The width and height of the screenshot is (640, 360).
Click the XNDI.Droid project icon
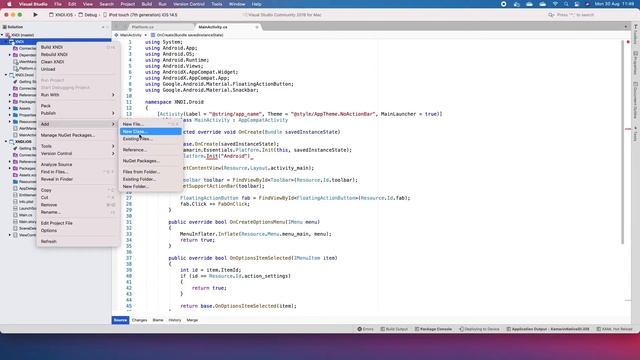tap(12, 75)
